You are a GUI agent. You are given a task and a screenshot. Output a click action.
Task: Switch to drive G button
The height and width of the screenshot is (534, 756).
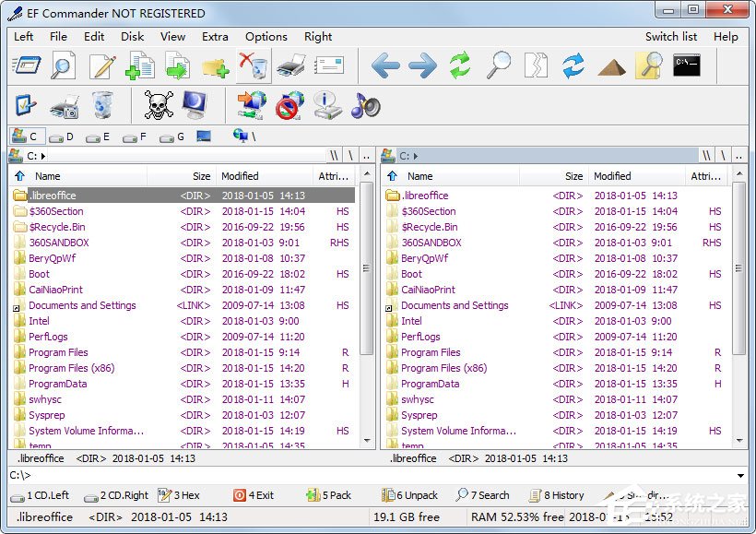(x=172, y=137)
